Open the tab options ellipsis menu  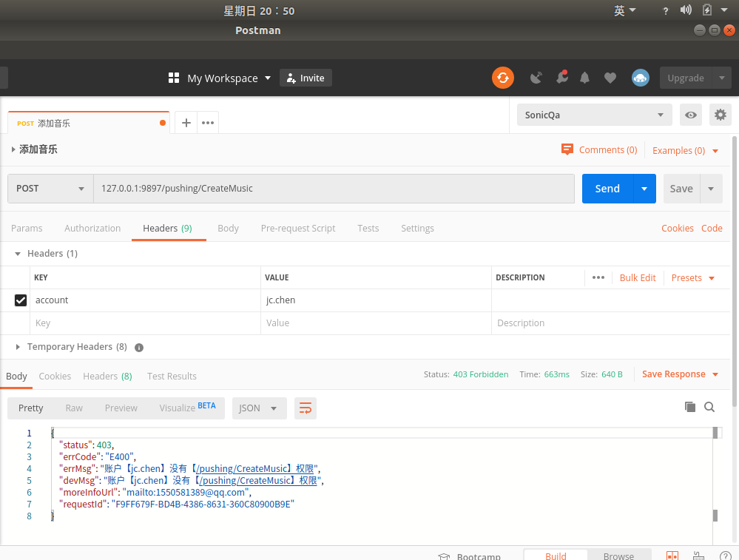point(208,123)
